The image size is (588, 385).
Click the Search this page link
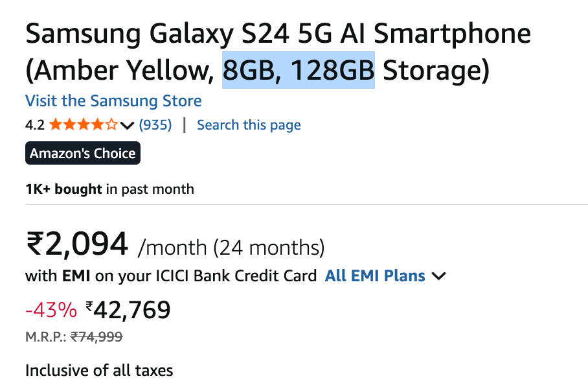[249, 125]
